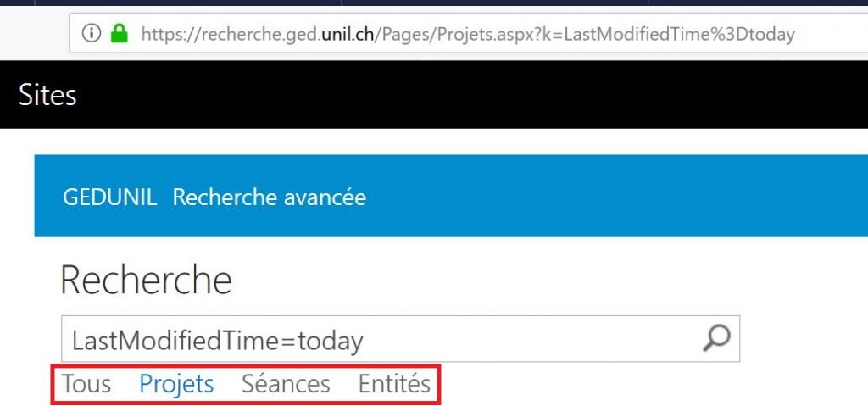Switch to the Tous results tab
The width and height of the screenshot is (868, 406).
point(86,384)
